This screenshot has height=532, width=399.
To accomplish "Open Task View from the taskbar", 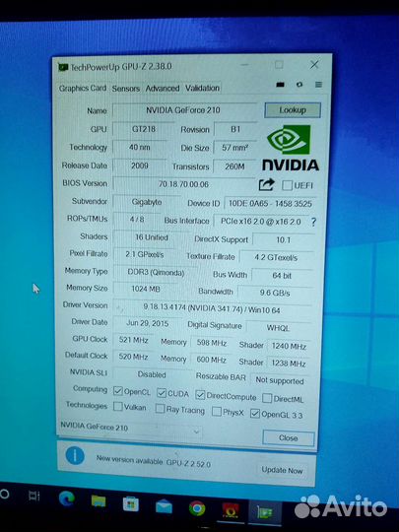I will 33,497.
